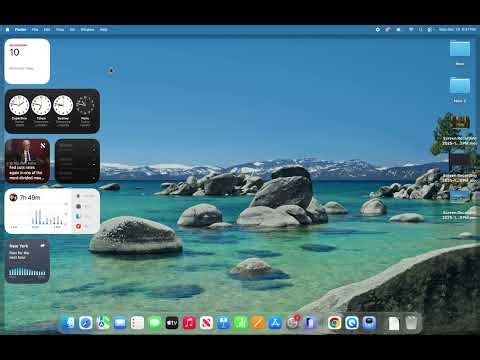Open the New York weather widget

27,261
